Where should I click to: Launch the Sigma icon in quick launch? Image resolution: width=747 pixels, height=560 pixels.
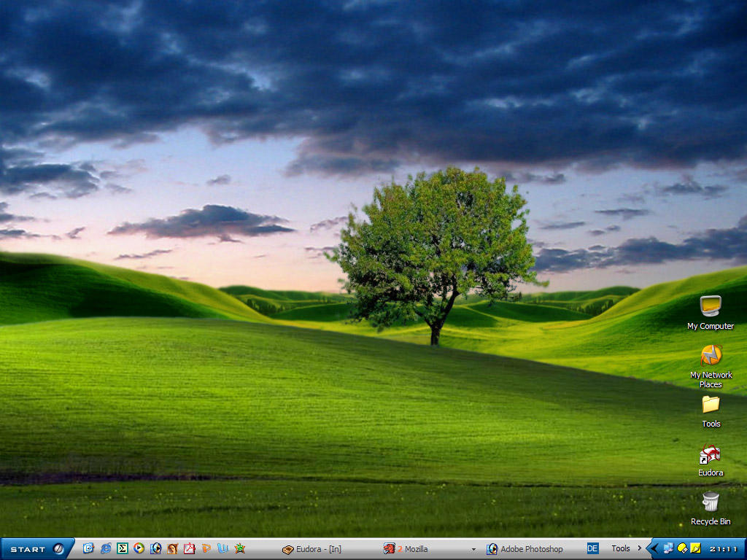pyautogui.click(x=122, y=548)
